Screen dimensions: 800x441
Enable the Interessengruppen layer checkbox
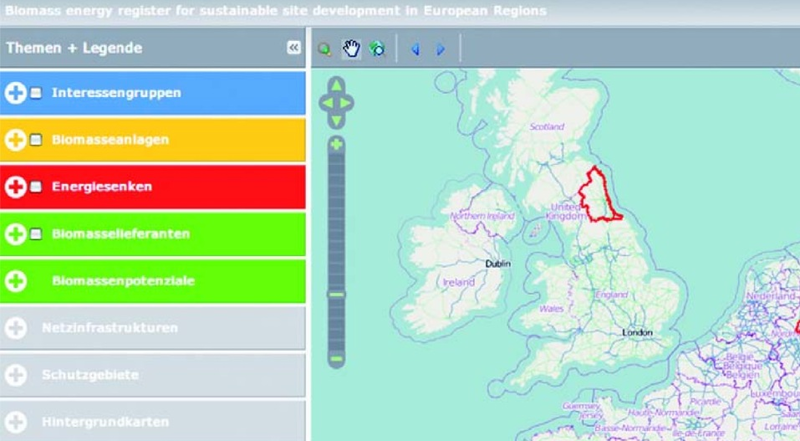36,94
